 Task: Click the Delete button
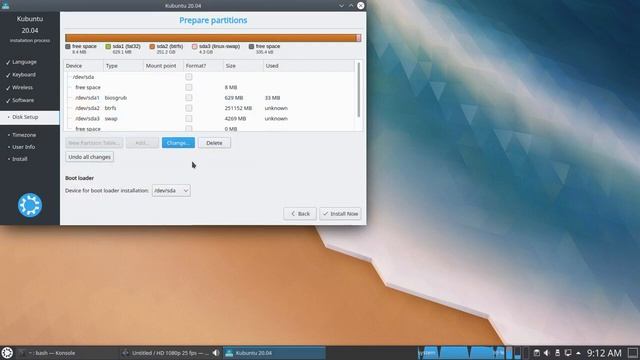click(x=214, y=143)
